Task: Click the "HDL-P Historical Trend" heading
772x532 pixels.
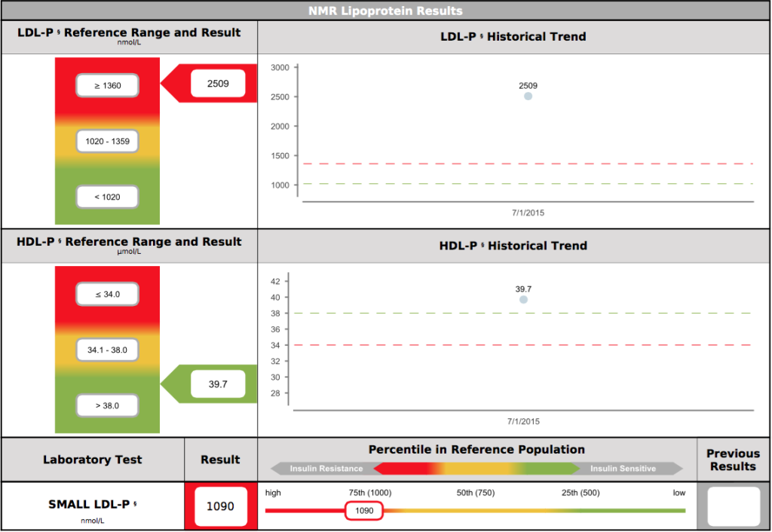Action: tap(513, 246)
